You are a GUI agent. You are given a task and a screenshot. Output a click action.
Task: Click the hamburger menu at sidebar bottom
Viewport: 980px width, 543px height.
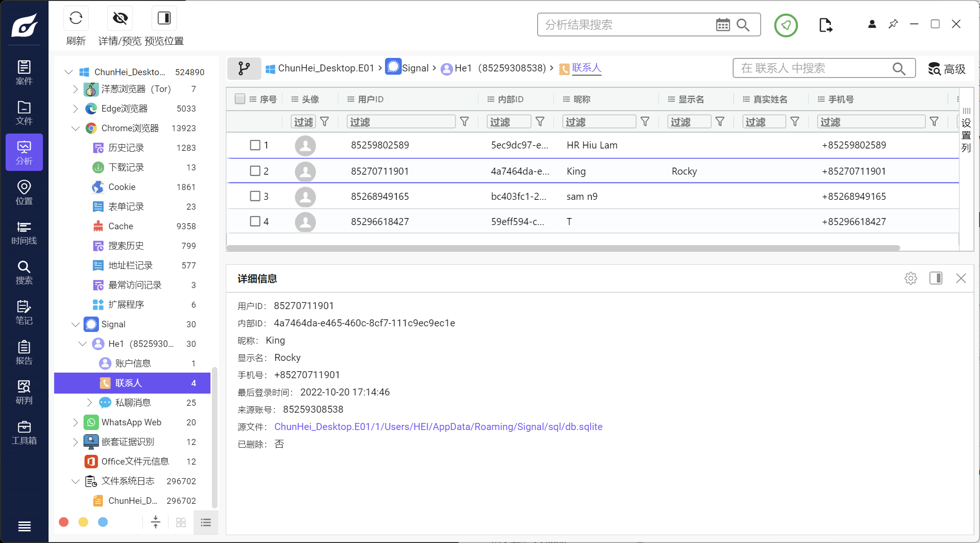[x=24, y=526]
